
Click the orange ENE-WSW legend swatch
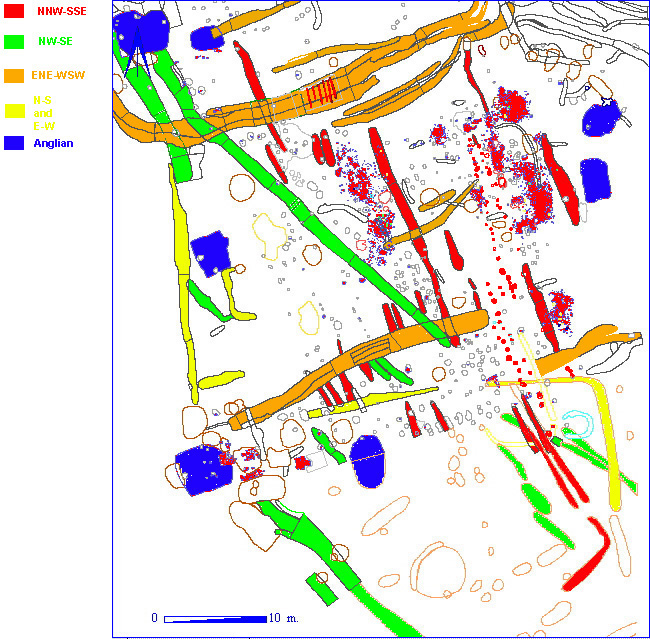[x=14, y=76]
